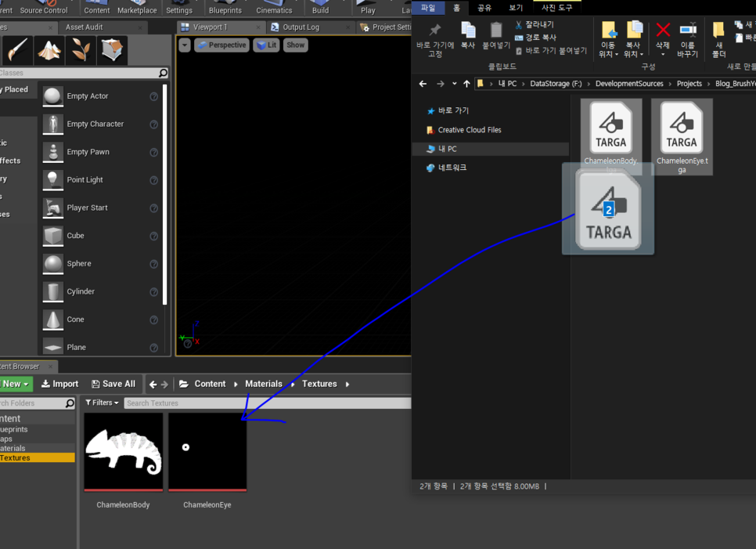Select ChameleonBody texture thumbnail

pyautogui.click(x=124, y=452)
